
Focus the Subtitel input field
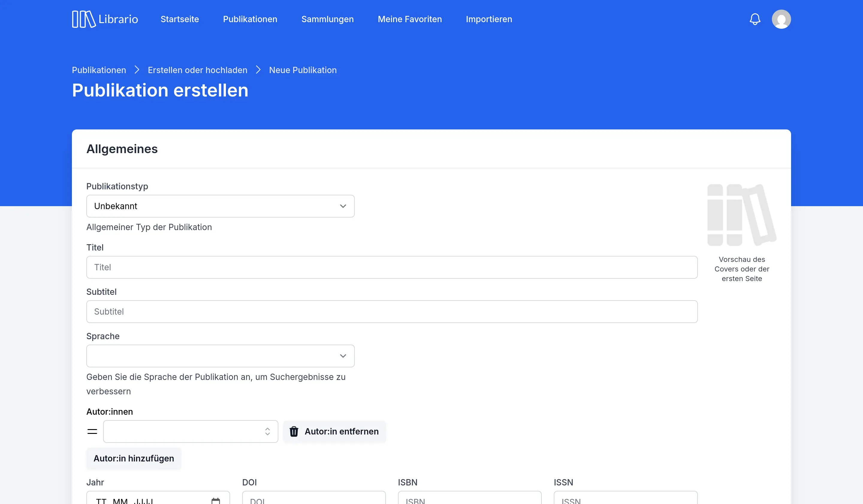[392, 312]
